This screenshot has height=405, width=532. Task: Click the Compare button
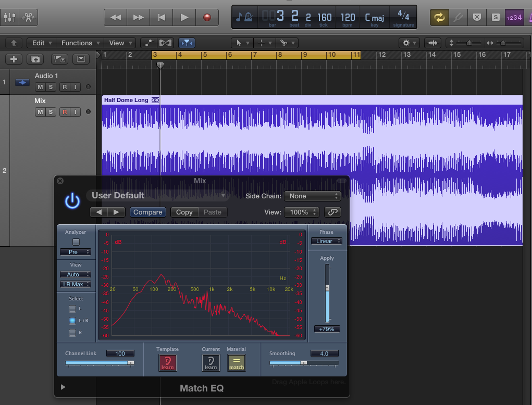tap(147, 212)
